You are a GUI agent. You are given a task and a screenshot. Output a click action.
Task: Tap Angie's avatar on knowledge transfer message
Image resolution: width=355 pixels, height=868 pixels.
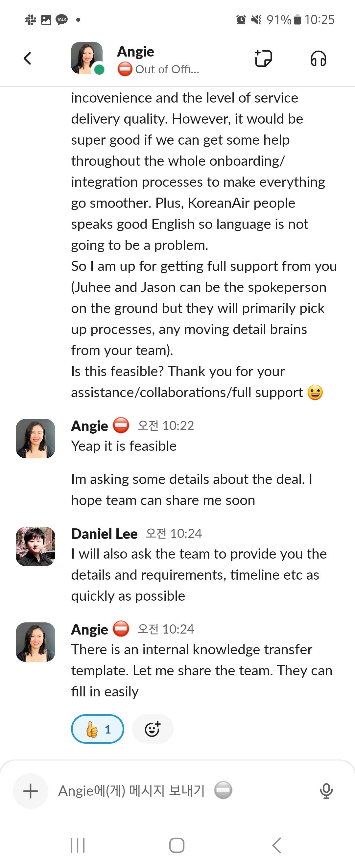click(x=35, y=642)
